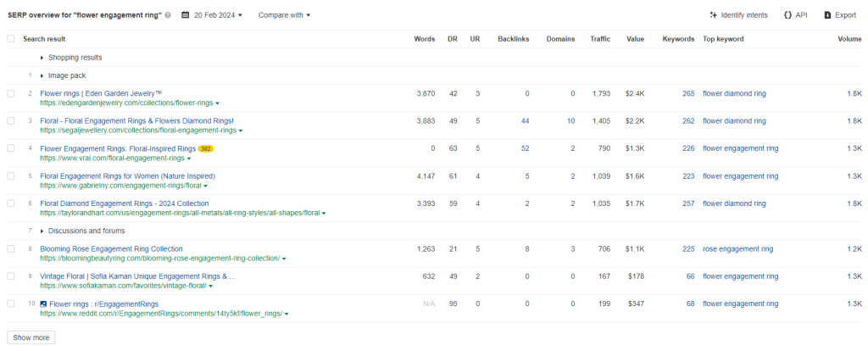868x351 pixels.
Task: Check the box for the Eden Garden Jewelry result
Action: click(x=11, y=93)
